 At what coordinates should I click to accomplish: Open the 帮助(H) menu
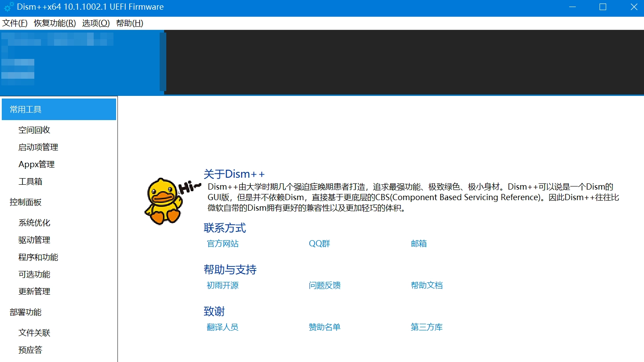click(130, 23)
